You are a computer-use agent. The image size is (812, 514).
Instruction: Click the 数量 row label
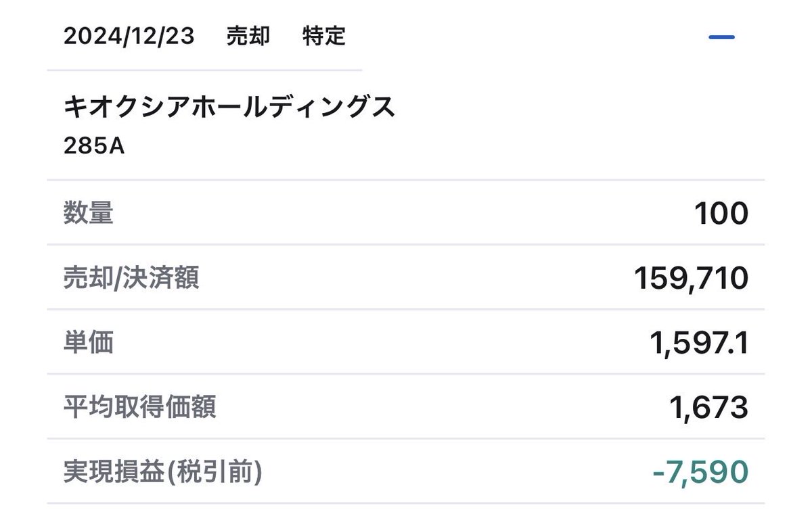[x=89, y=213]
